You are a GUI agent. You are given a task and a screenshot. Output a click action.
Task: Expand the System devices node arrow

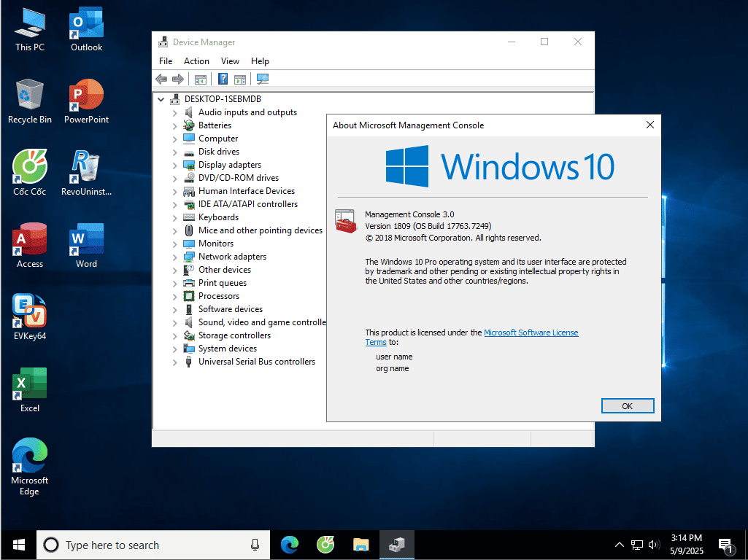coord(174,349)
